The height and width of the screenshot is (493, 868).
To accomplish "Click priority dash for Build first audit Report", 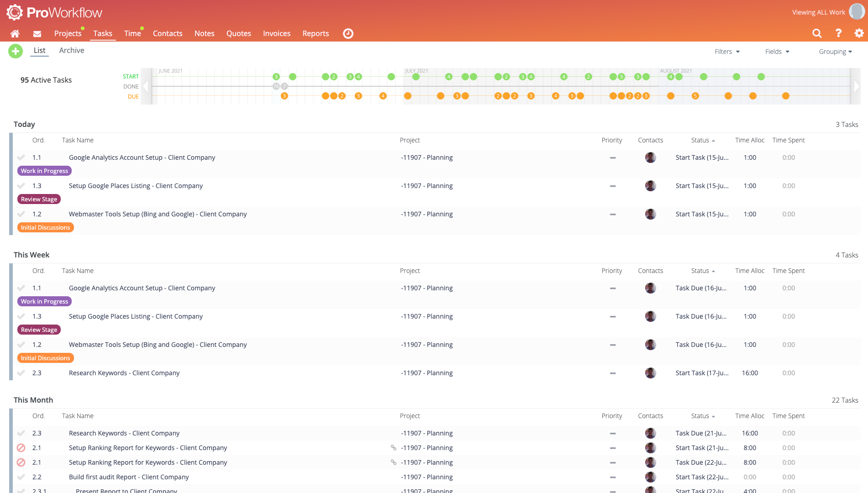I will [613, 477].
